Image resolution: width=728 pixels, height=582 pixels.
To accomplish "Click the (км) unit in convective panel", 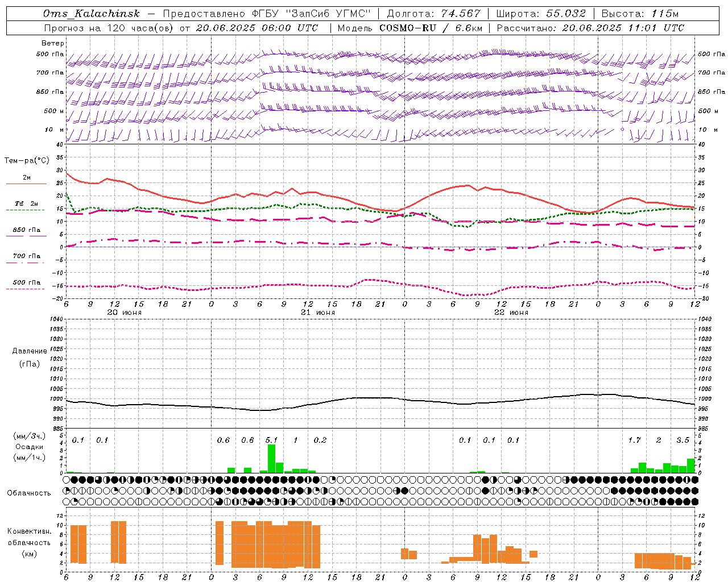I will pos(29,554).
